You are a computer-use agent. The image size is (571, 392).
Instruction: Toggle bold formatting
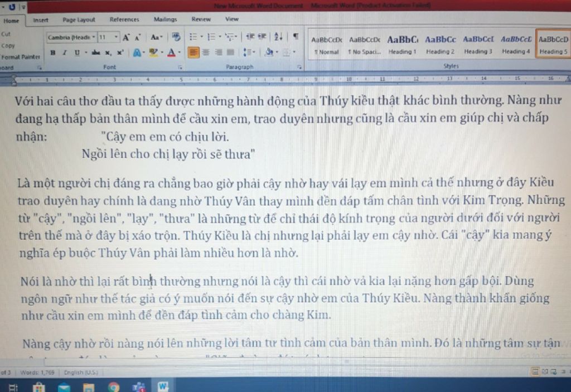[53, 52]
